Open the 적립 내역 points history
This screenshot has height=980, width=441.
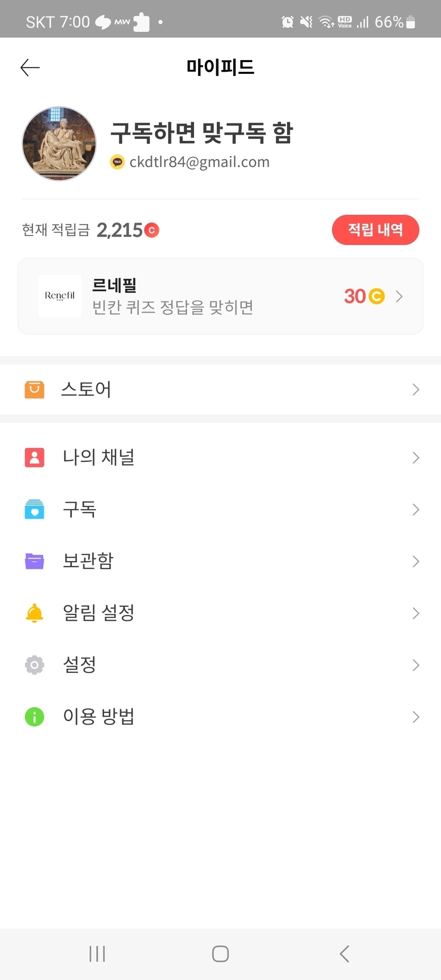pyautogui.click(x=375, y=230)
